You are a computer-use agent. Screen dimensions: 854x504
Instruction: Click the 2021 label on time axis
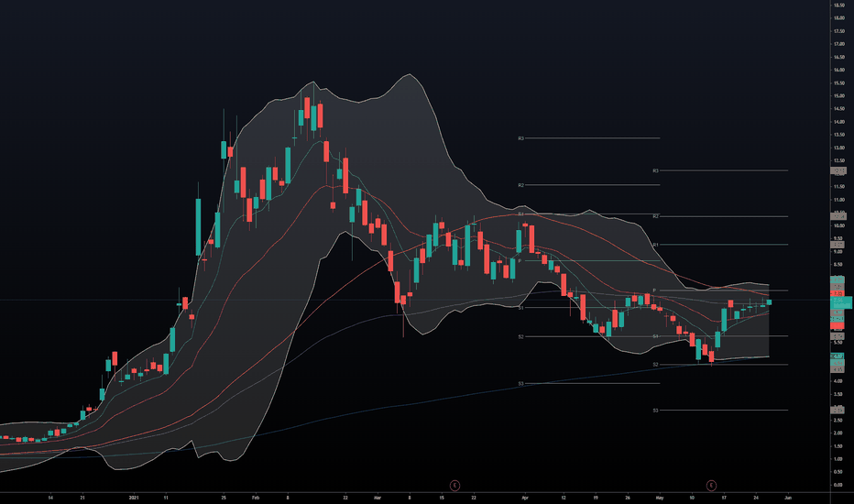134,498
